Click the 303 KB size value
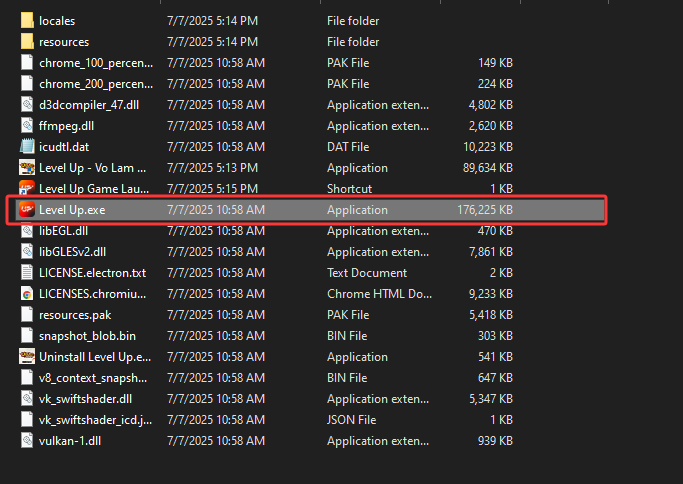This screenshot has height=484, width=683. [495, 336]
